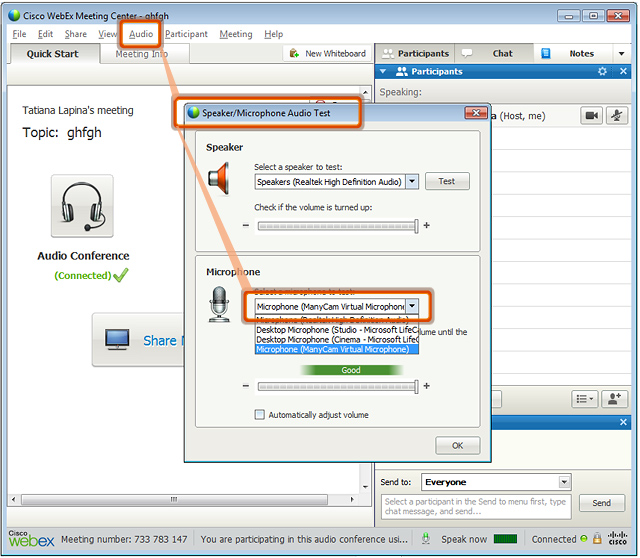
Task: Click the Good microphone level indicator
Action: pos(351,370)
